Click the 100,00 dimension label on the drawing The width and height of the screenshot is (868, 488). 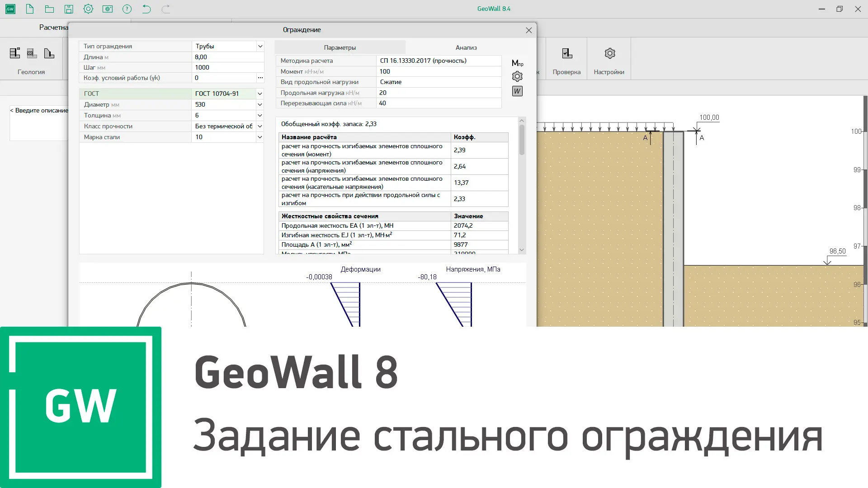click(x=709, y=117)
